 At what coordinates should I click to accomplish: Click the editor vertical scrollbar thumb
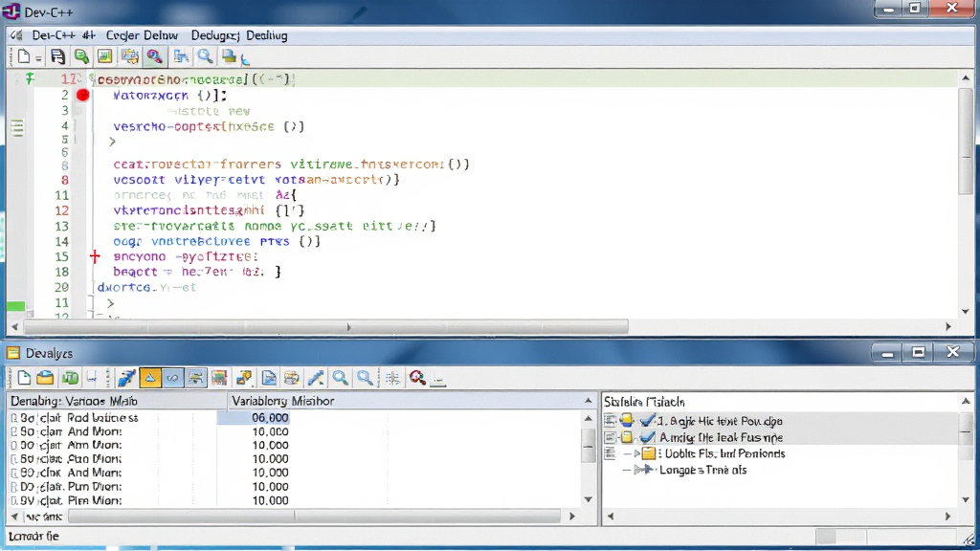966,142
